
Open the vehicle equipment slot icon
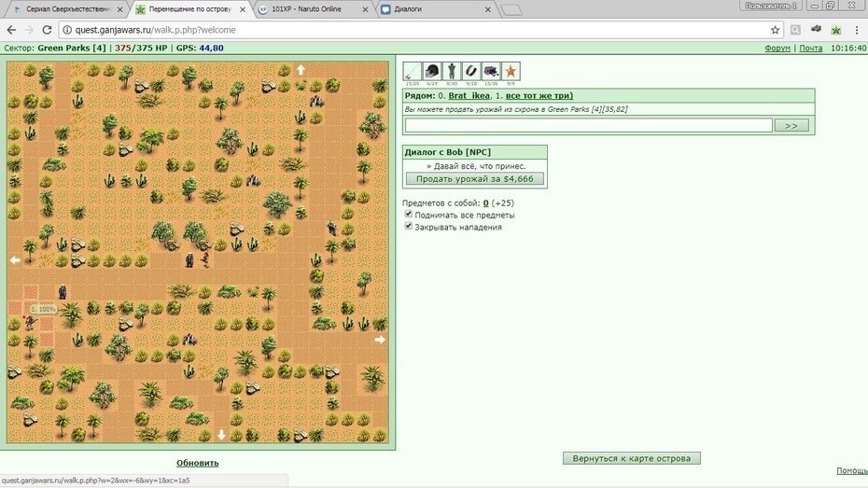pyautogui.click(x=491, y=71)
